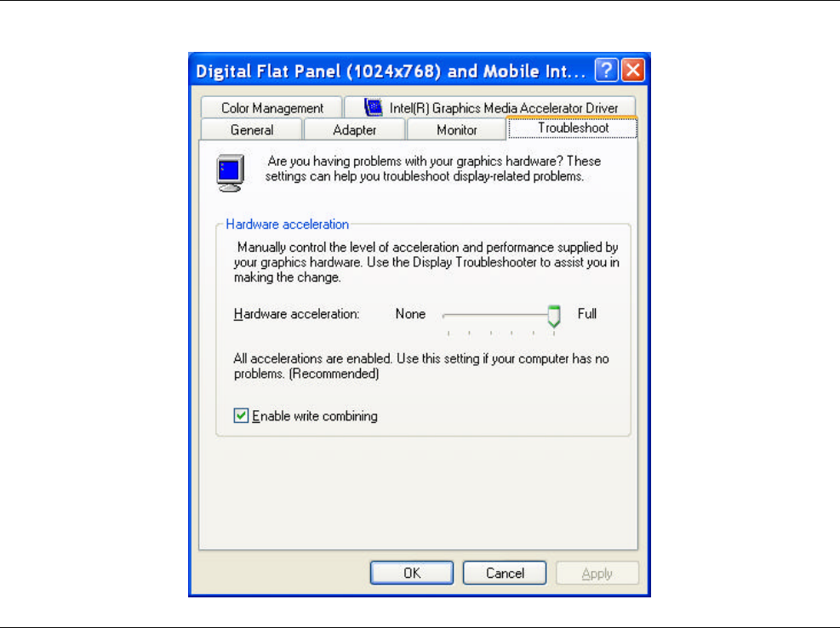This screenshot has width=840, height=628.
Task: Click 'All accelerations are enabled' description text
Action: pyautogui.click(x=421, y=366)
